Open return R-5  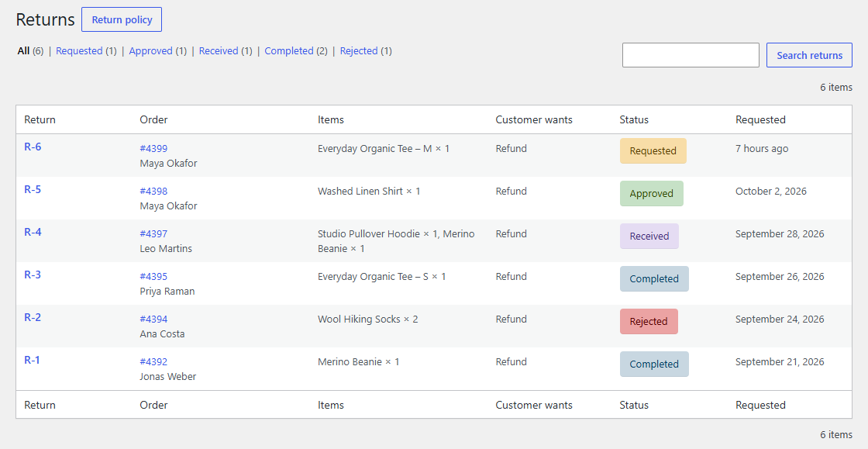click(33, 189)
